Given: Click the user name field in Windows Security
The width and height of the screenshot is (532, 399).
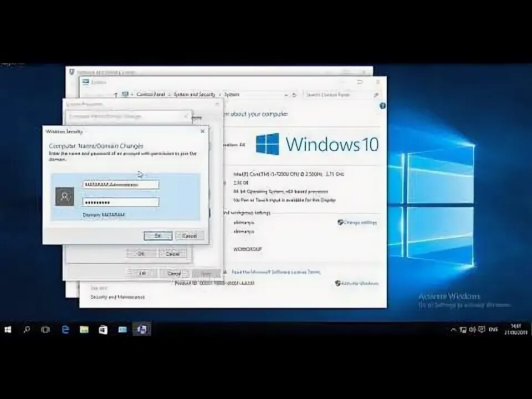Looking at the screenshot, I should 120,184.
